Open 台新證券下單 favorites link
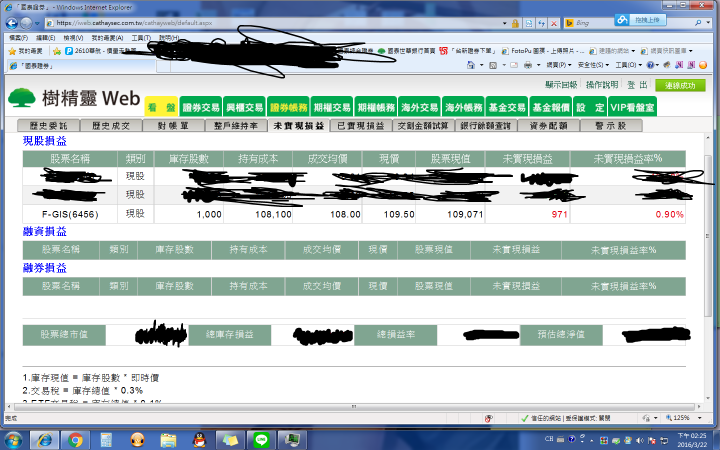This screenshot has height=450, width=720. tap(468, 51)
